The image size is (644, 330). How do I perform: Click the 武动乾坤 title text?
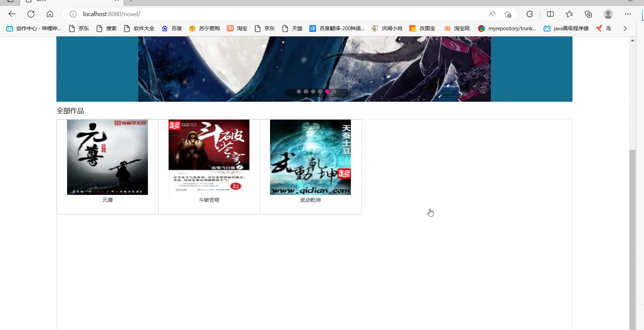[310, 200]
